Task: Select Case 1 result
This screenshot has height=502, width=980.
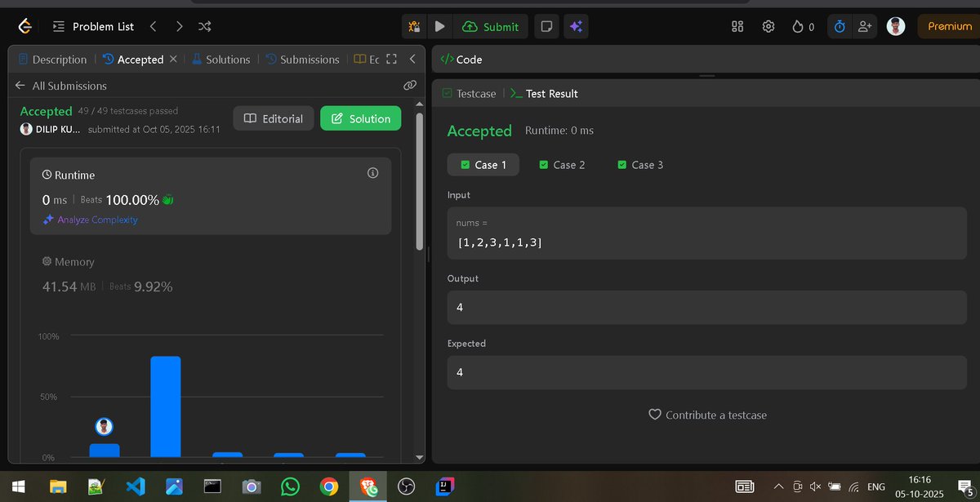Action: tap(483, 165)
